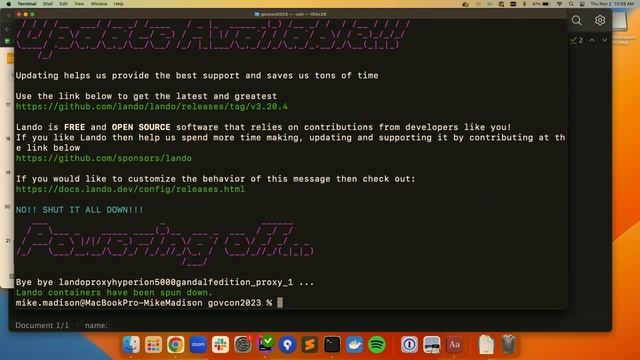Click the search magnifier in the IDE window
Viewport: 640px width, 360px height.
click(x=576, y=20)
